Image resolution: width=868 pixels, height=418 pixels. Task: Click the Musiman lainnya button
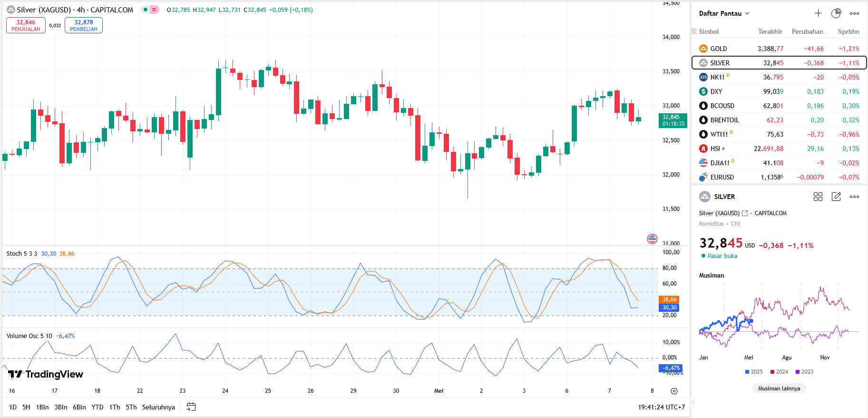[779, 388]
